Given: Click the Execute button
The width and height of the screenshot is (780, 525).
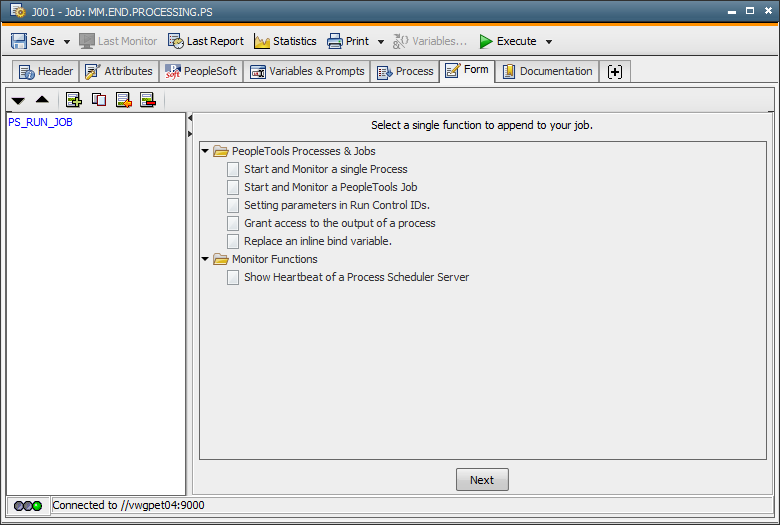Looking at the screenshot, I should [508, 41].
